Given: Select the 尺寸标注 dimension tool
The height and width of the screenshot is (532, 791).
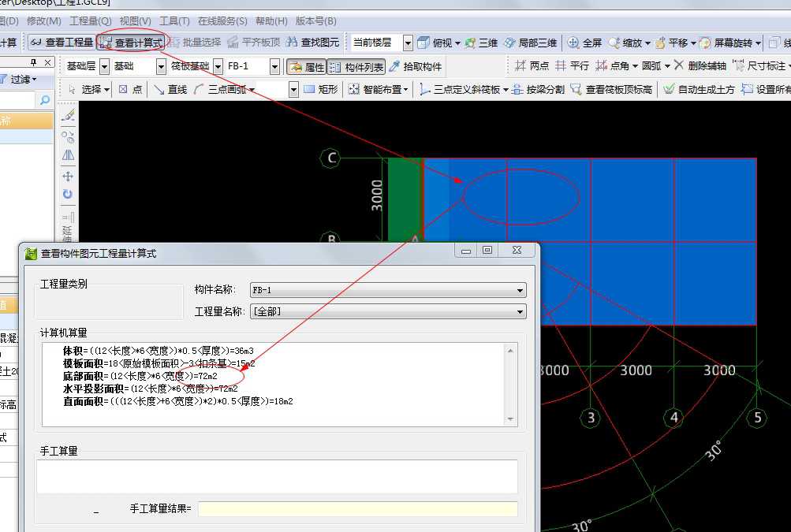Looking at the screenshot, I should pos(759,65).
